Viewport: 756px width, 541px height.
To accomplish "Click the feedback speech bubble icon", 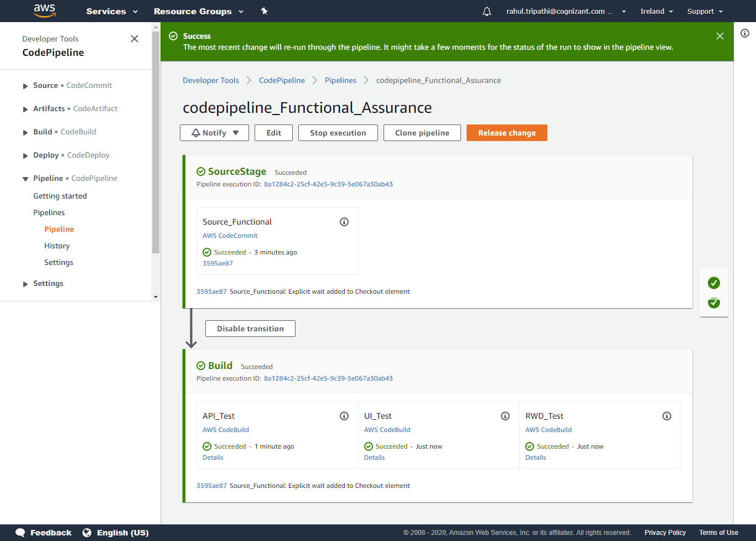I will 20,533.
